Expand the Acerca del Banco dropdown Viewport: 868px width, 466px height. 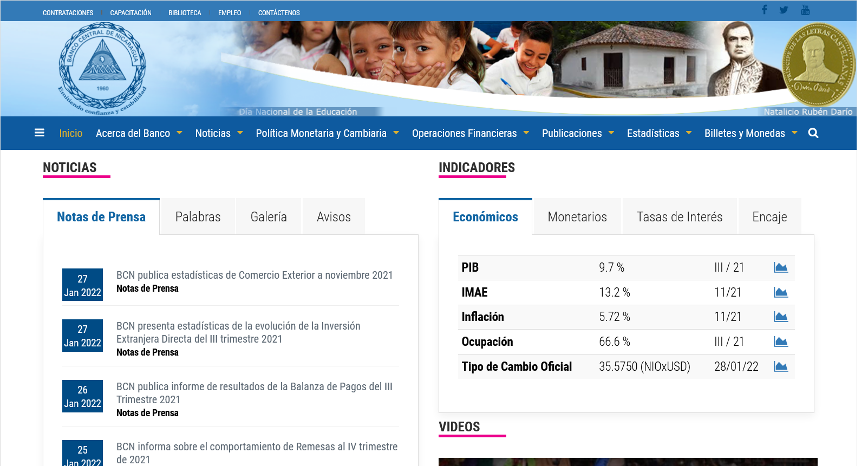pyautogui.click(x=139, y=133)
